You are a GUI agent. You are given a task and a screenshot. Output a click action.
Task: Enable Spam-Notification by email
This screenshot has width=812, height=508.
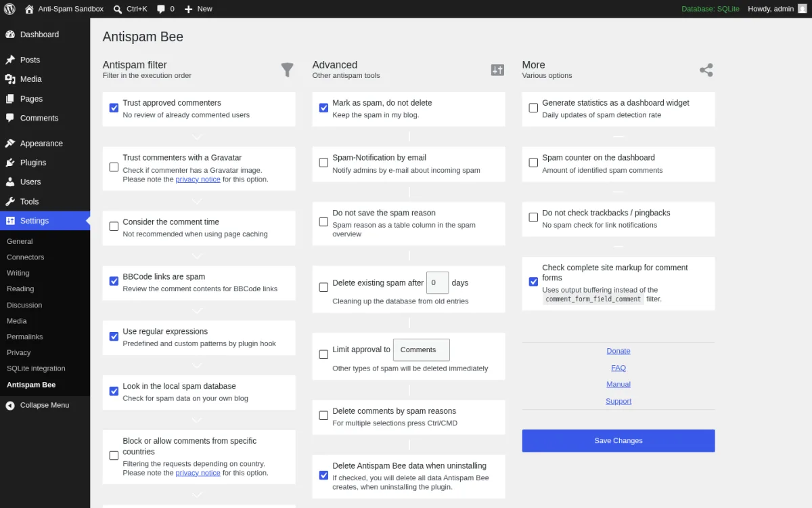pos(323,163)
